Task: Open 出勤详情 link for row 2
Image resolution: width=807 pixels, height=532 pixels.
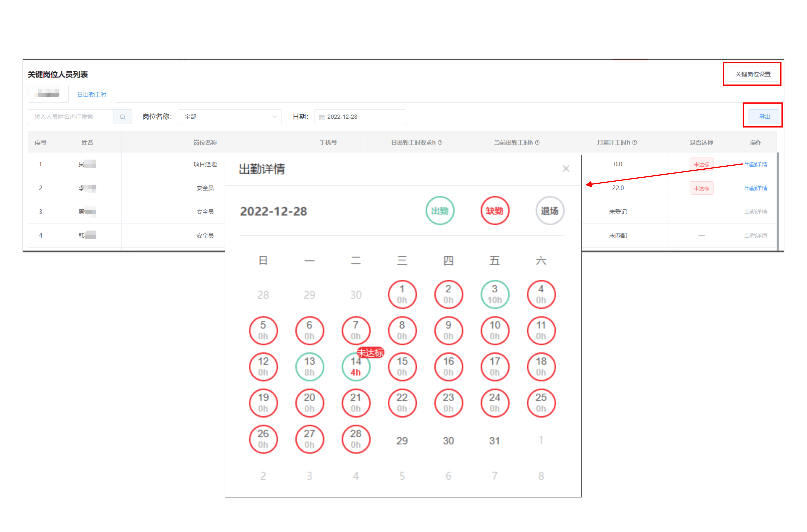Action: pos(755,188)
